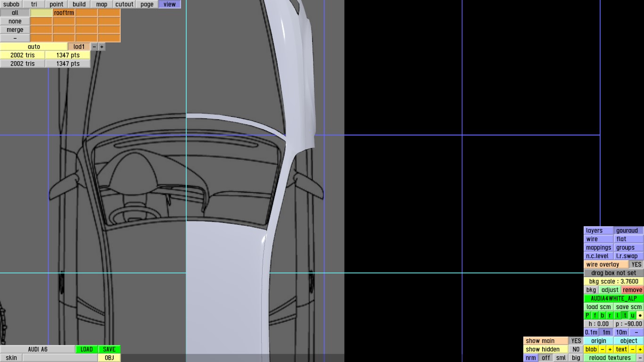Click the heading h : 0.00 value

[x=599, y=324]
